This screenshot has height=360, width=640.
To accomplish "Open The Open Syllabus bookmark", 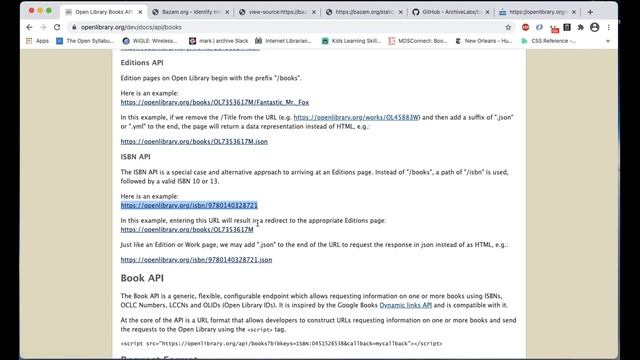I will point(85,41).
